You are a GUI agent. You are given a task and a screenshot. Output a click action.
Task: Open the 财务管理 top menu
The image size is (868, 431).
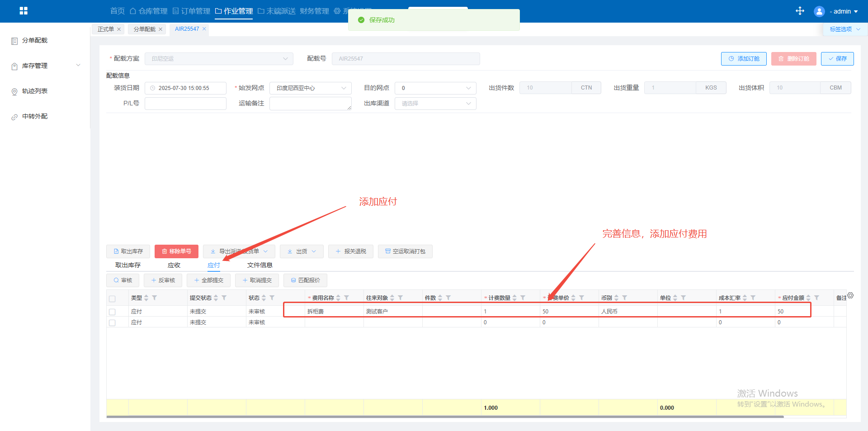[x=314, y=11]
